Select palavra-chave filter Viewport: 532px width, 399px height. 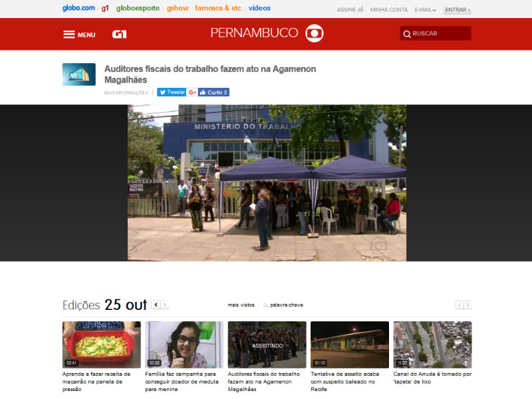[x=287, y=305]
